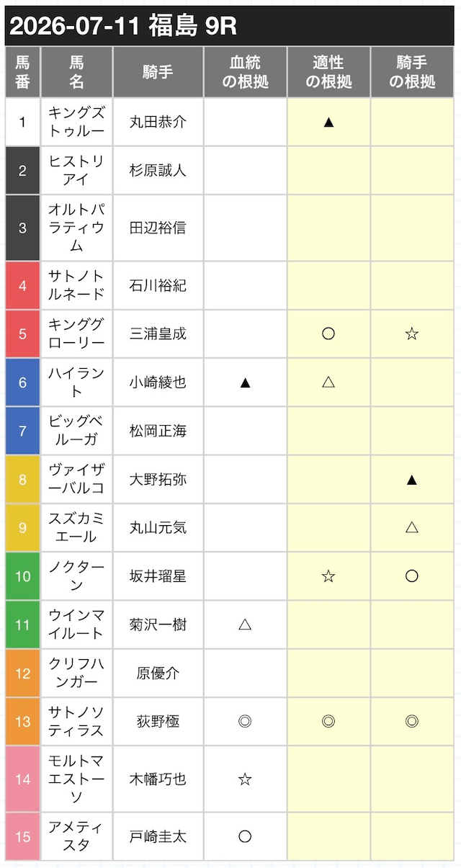Screen dimensions: 461x868
Task: Select the green number 10 cell
Action: click(22, 576)
